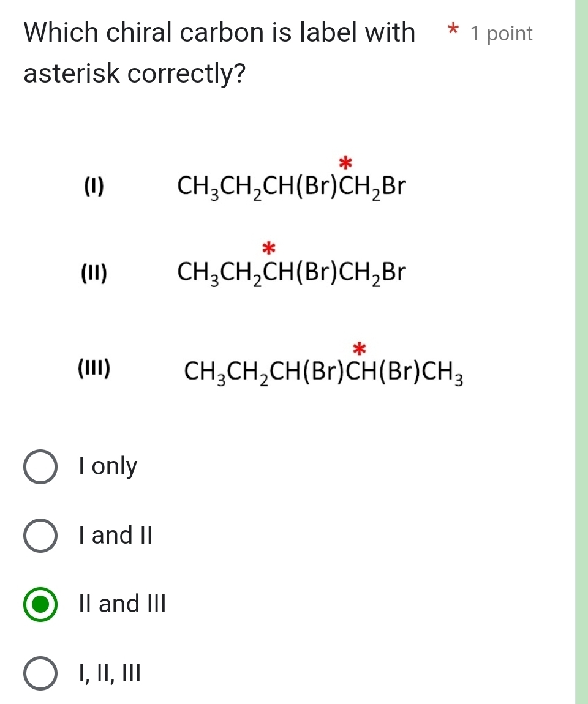
Task: Click the red asterisk above structure I
Action: pyautogui.click(x=345, y=162)
